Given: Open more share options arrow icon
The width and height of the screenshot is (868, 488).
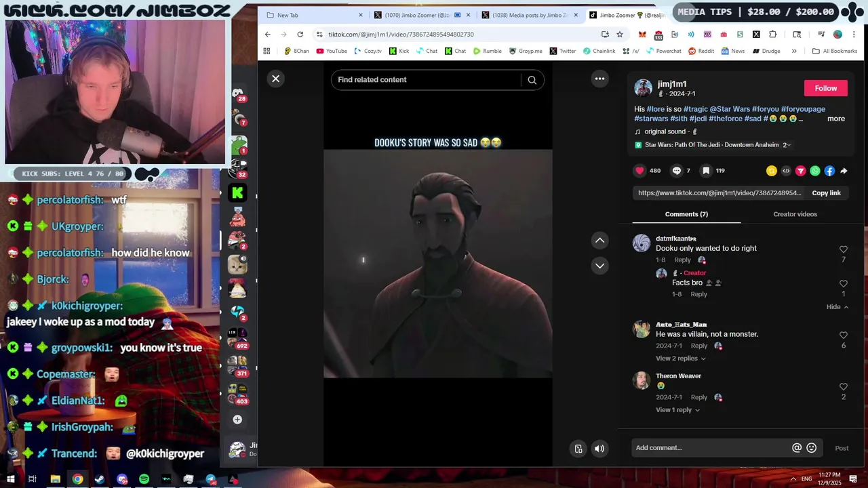Looking at the screenshot, I should 844,171.
